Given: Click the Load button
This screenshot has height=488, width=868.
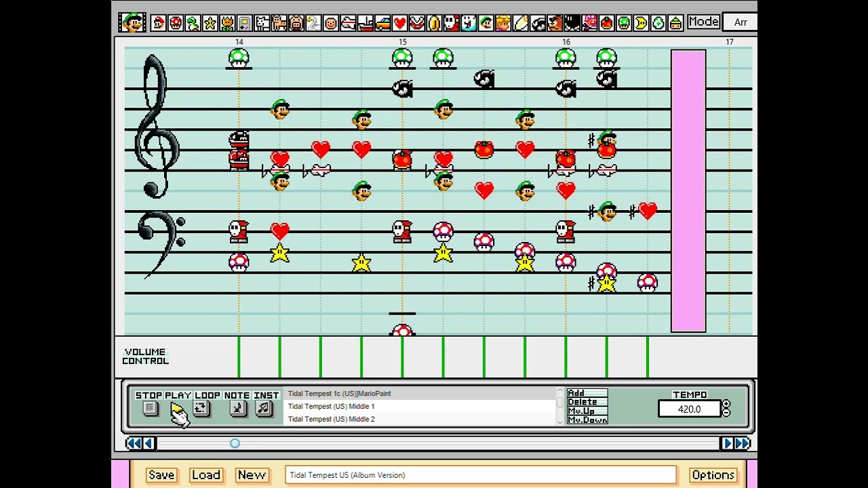Looking at the screenshot, I should click(205, 475).
